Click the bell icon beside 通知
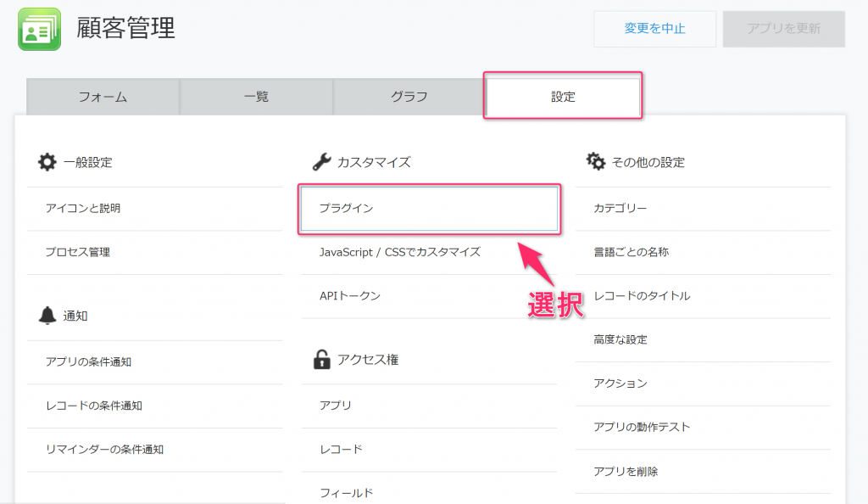Image resolution: width=868 pixels, height=504 pixels. point(47,315)
